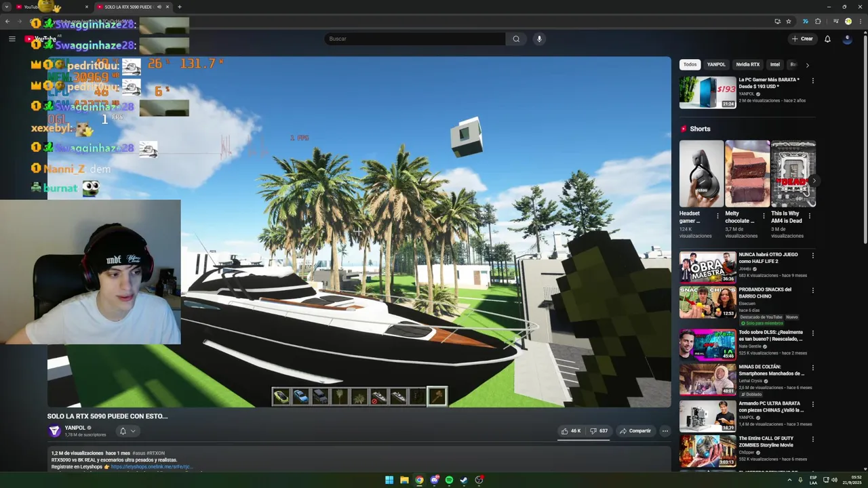Open options for HALF LIFE 2 video
The width and height of the screenshot is (868, 488).
point(812,256)
